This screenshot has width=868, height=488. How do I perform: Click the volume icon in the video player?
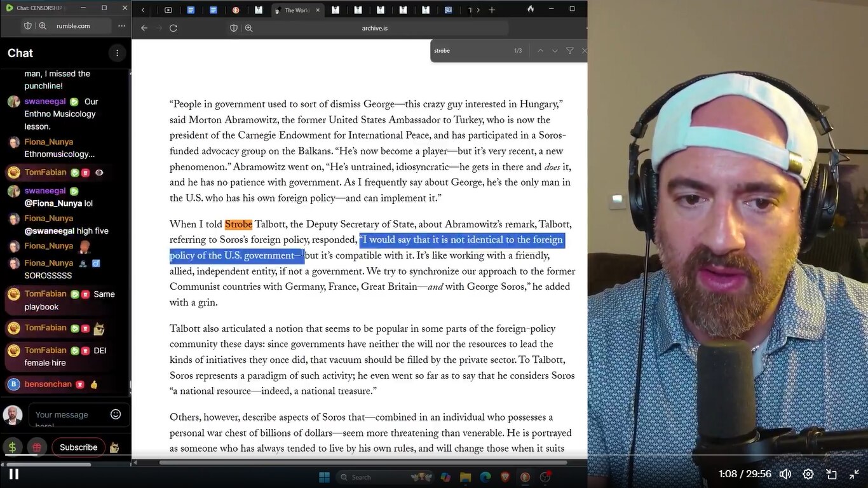785,473
